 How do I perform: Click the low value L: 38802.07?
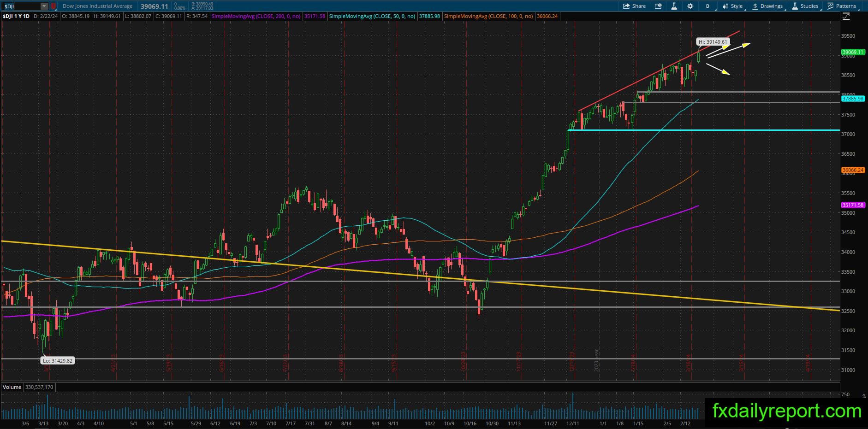[138, 16]
